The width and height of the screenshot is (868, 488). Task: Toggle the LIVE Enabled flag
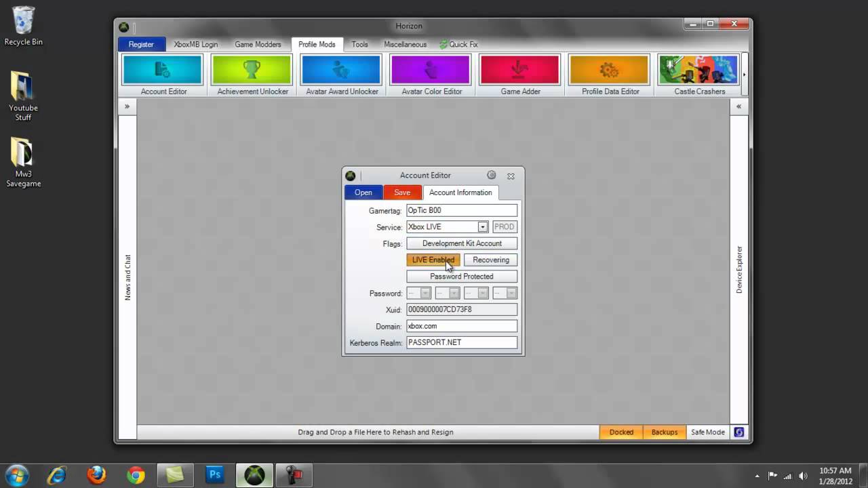point(433,260)
